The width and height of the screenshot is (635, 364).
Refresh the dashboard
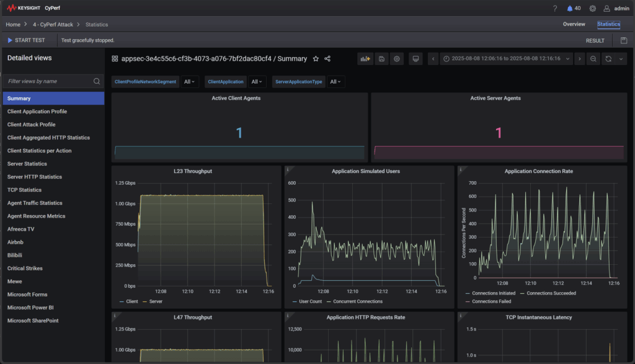point(608,59)
